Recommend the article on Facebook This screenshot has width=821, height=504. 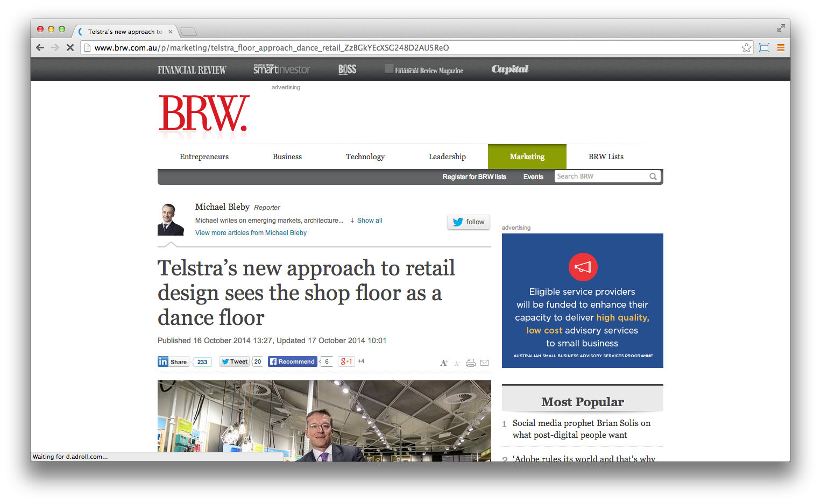pos(293,361)
